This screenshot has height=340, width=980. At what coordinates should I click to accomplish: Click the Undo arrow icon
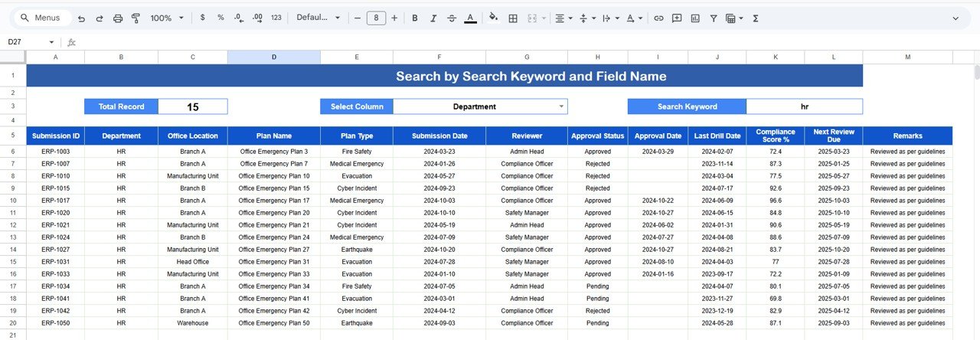click(x=81, y=18)
